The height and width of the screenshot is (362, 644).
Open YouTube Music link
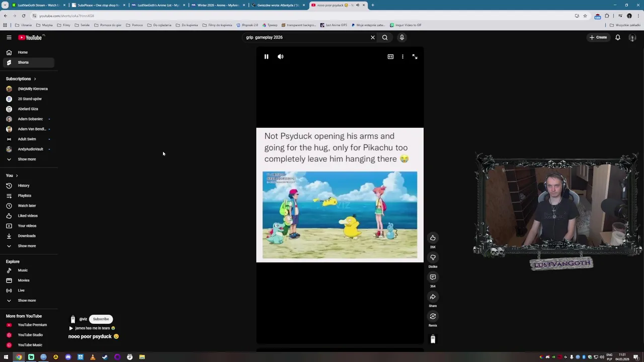coord(28,345)
